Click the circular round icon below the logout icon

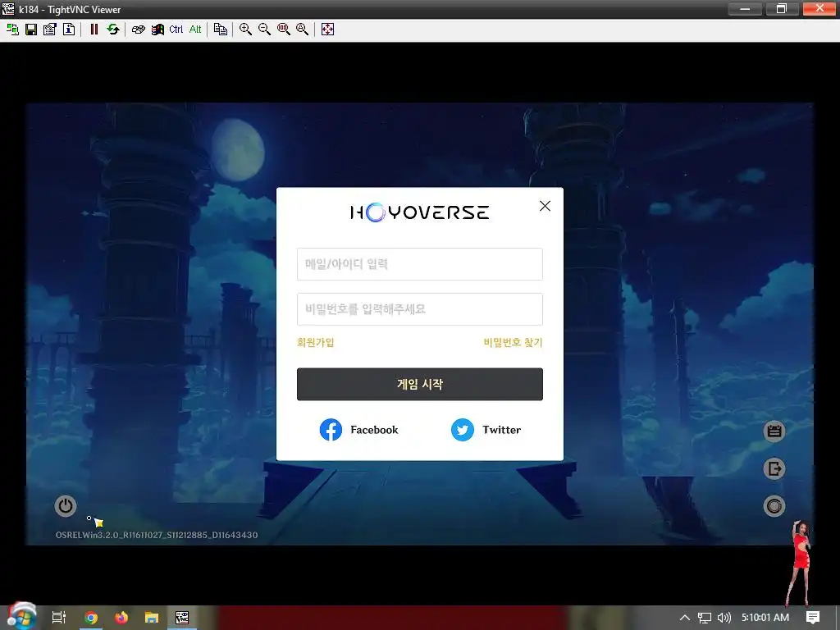(x=774, y=506)
